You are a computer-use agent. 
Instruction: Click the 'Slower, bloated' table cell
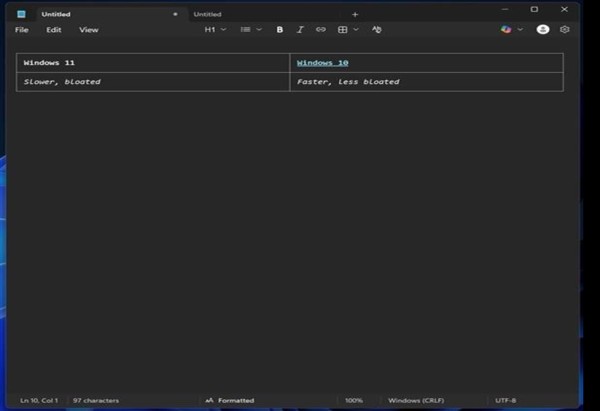click(x=153, y=82)
